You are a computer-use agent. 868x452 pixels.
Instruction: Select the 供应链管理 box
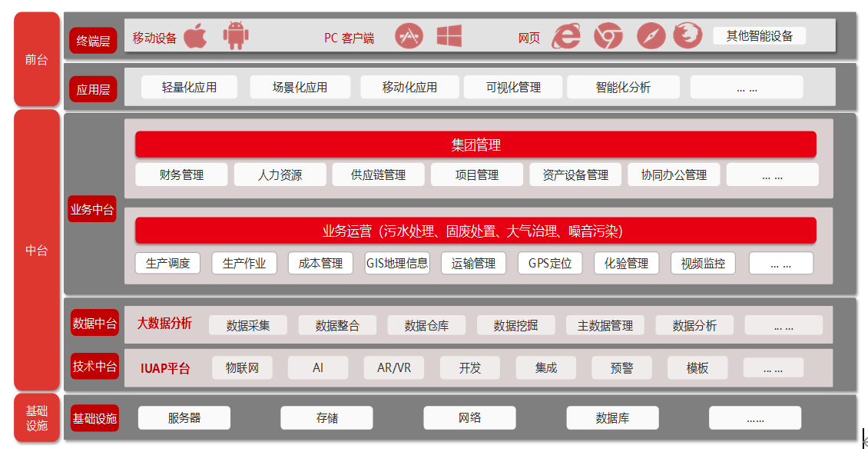[378, 175]
